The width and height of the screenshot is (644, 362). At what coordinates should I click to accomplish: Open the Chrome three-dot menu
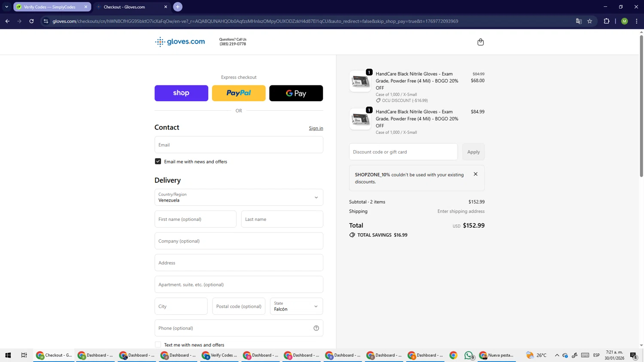click(636, 21)
